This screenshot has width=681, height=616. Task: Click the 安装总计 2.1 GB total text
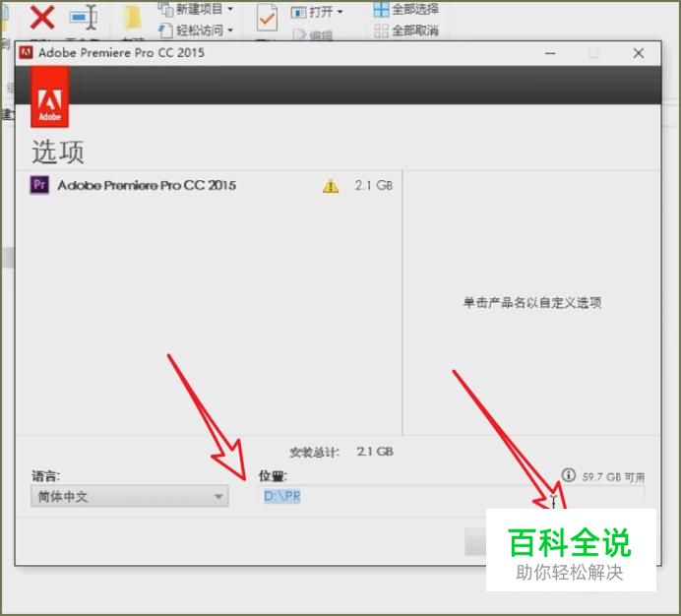coord(341,452)
